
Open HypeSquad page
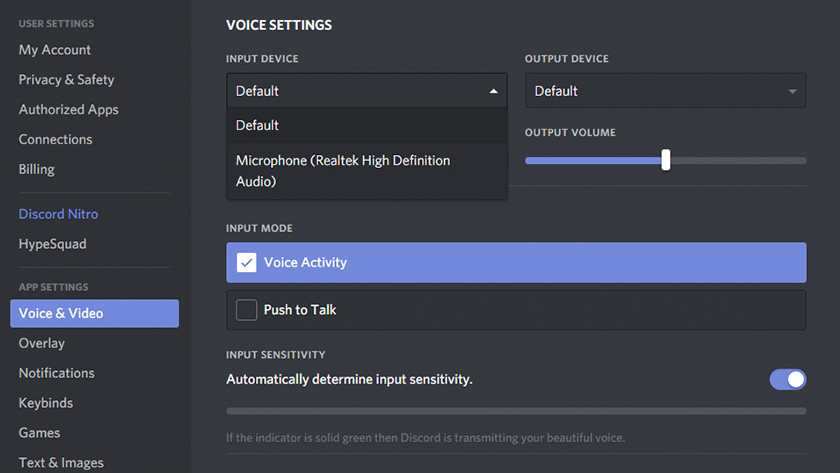tap(52, 244)
